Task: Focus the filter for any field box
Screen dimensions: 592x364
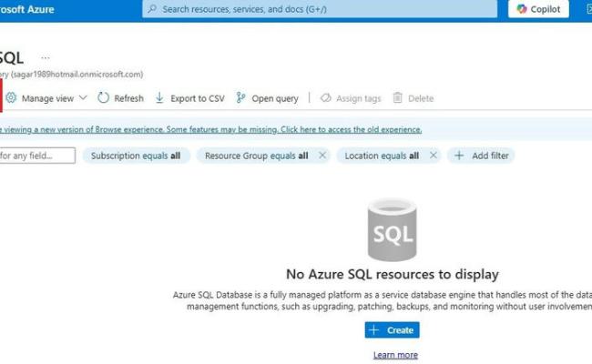Action: tap(37, 156)
